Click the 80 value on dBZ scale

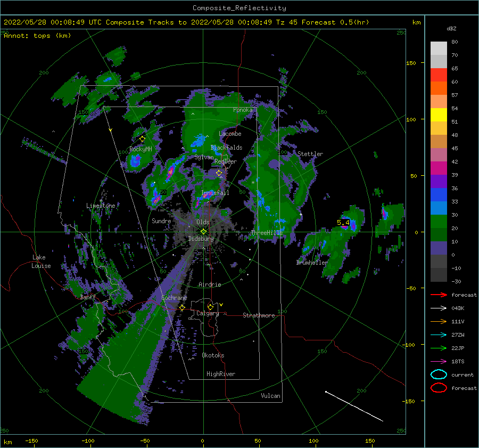pos(455,42)
